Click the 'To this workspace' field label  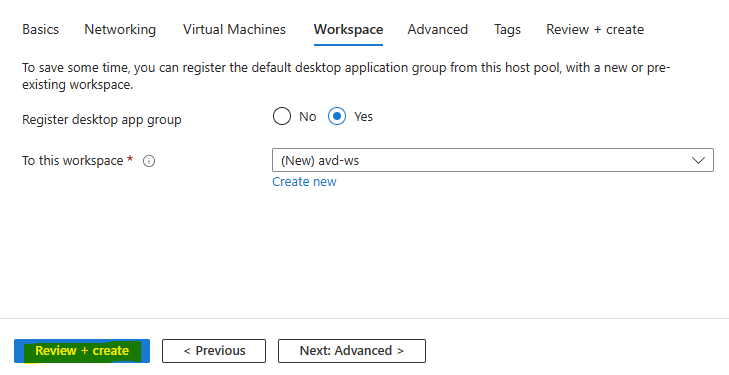point(73,161)
